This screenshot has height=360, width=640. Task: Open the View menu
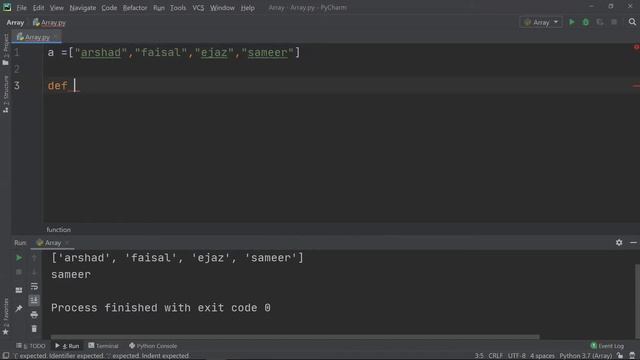point(57,8)
